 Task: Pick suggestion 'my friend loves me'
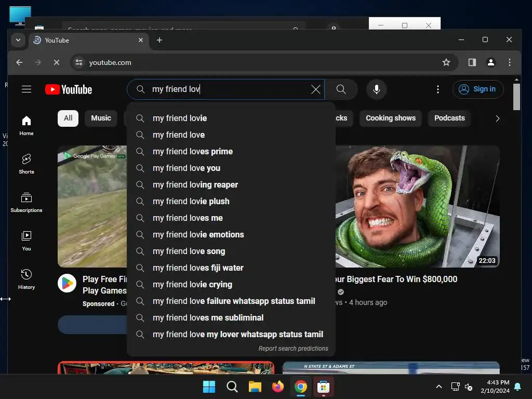pos(231,218)
